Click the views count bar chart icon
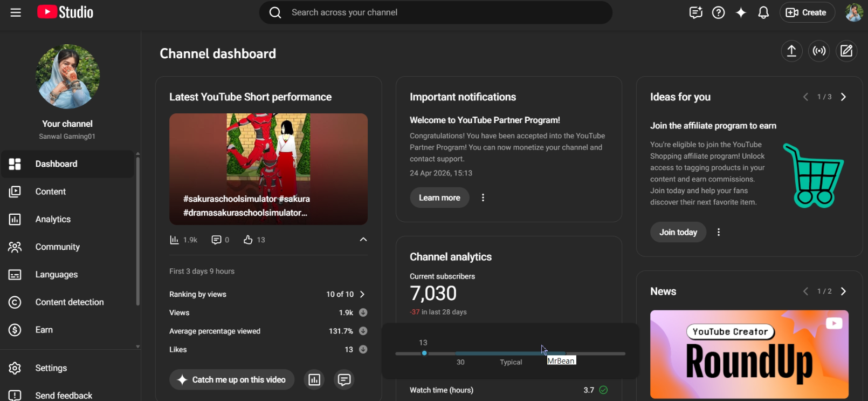The image size is (868, 401). click(x=174, y=240)
